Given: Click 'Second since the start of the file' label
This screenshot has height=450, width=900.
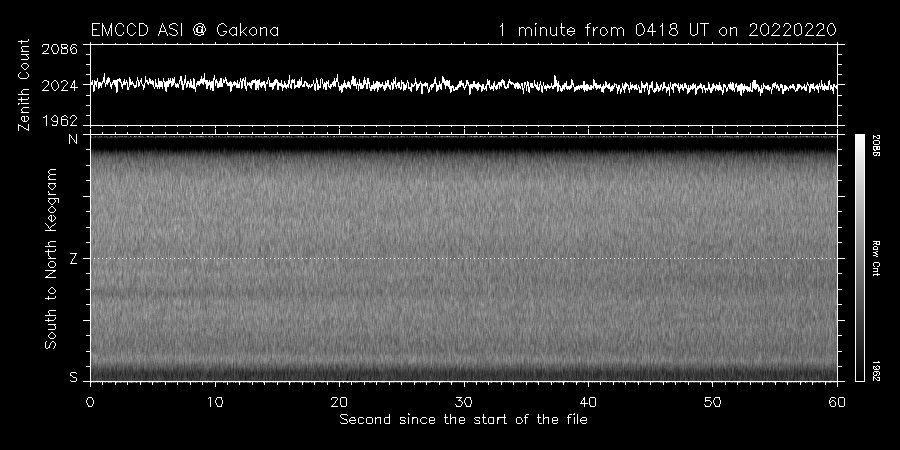Looking at the screenshot, I should tap(464, 420).
